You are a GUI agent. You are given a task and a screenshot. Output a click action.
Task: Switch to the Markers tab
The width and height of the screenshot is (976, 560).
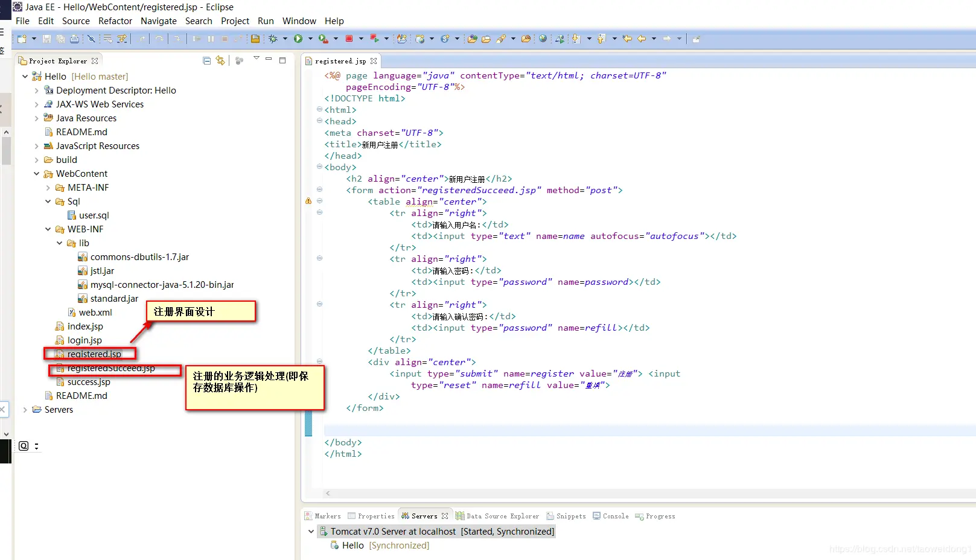(x=323, y=516)
